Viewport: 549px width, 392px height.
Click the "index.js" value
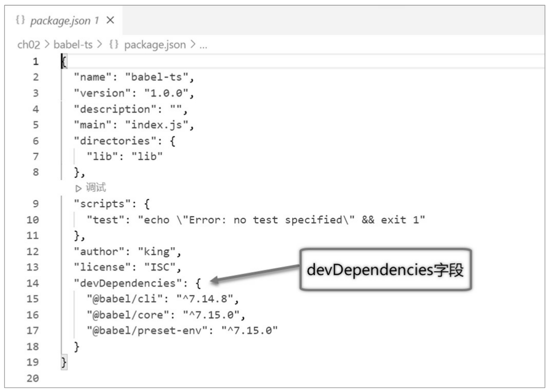(157, 125)
